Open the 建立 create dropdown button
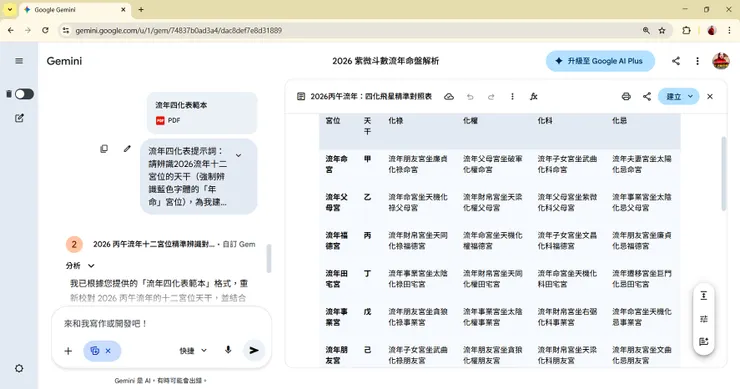740x389 pixels. click(679, 96)
